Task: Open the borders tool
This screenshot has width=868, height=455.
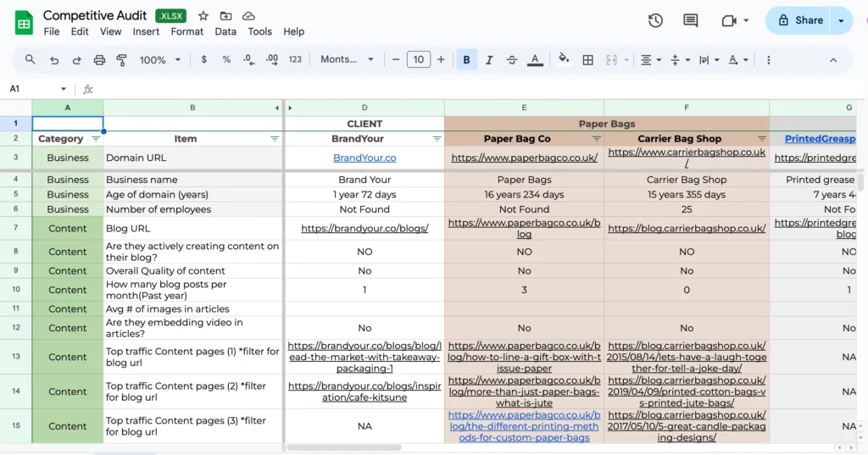Action: (x=587, y=60)
